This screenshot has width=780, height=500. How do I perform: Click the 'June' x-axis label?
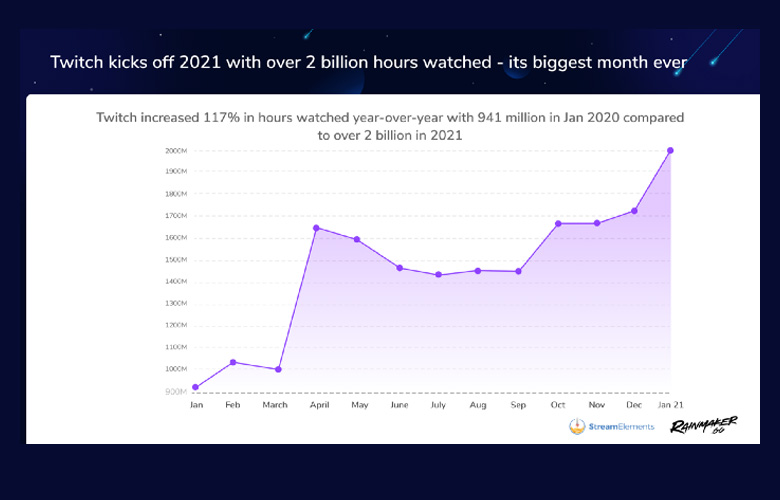pyautogui.click(x=399, y=404)
